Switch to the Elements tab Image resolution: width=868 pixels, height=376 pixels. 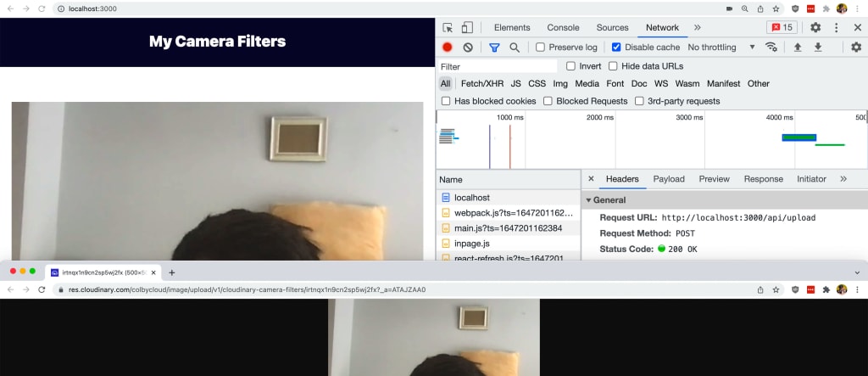pos(512,28)
